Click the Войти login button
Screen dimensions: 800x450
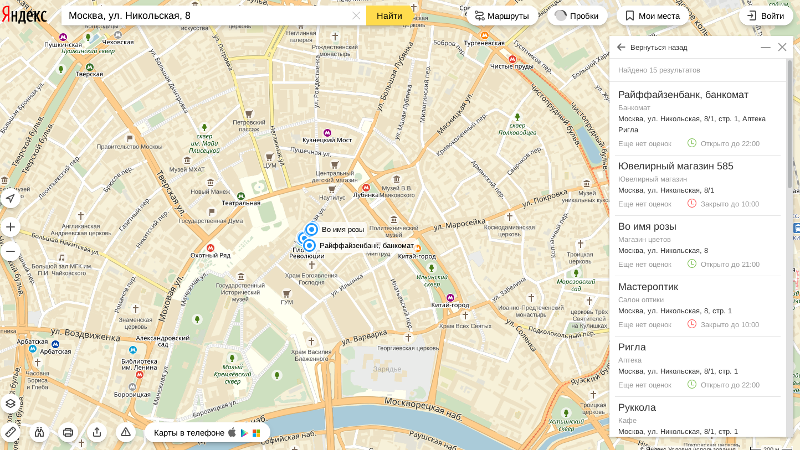coord(766,16)
